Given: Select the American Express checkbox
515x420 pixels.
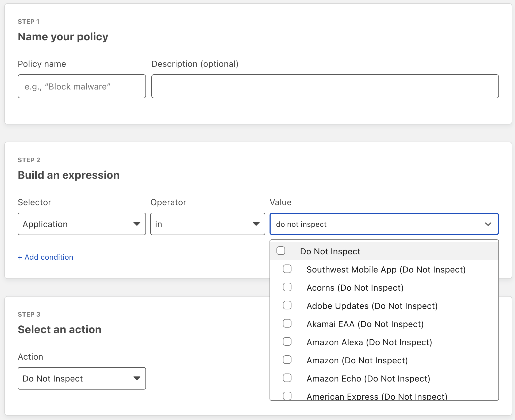Looking at the screenshot, I should (287, 396).
